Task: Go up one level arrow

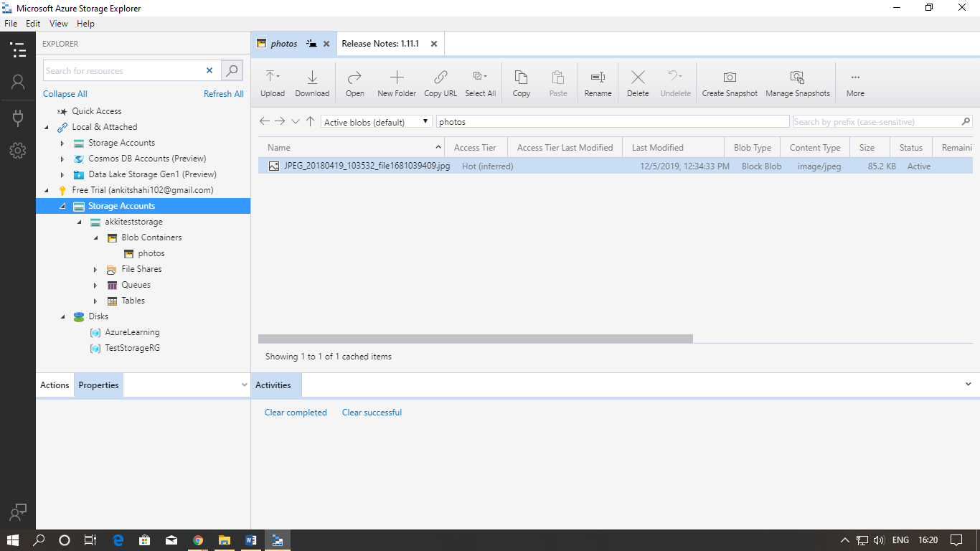Action: (310, 121)
